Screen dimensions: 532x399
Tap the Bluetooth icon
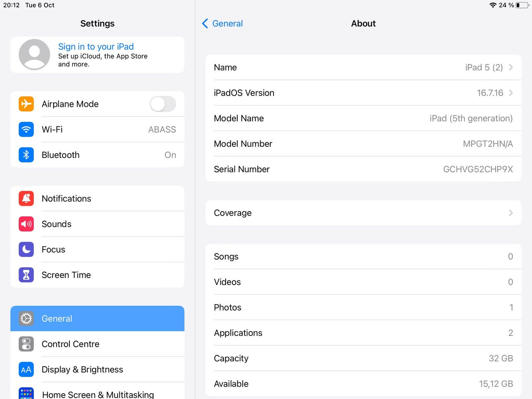[26, 155]
